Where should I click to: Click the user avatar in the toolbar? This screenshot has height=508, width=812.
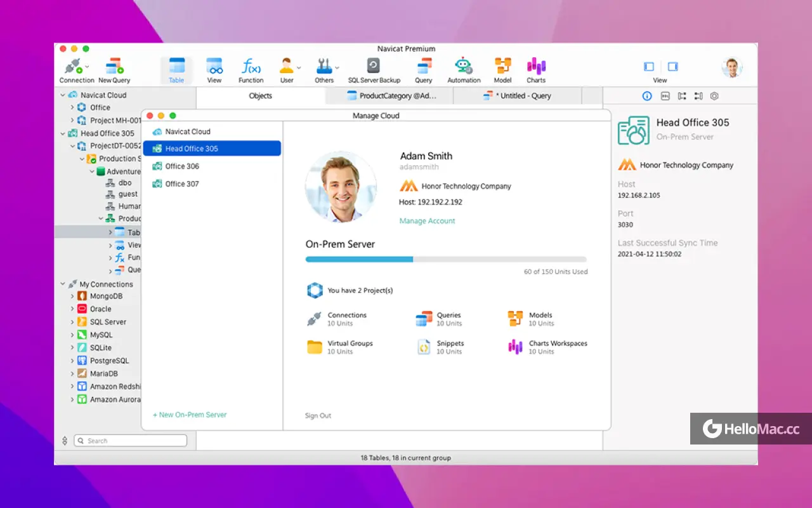[732, 67]
